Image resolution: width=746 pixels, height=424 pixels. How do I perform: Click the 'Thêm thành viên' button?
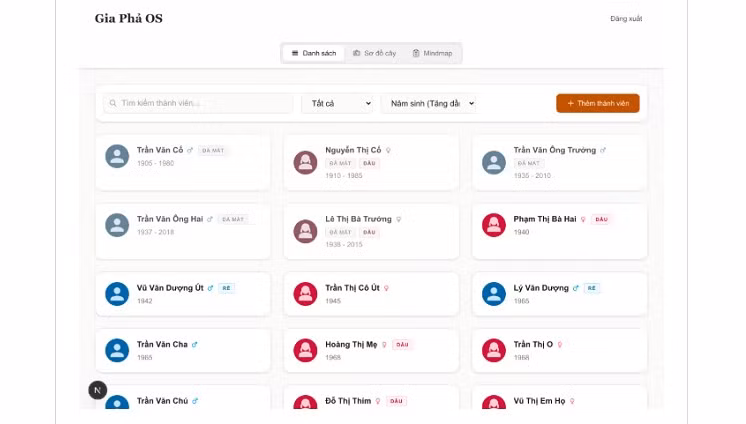pyautogui.click(x=597, y=103)
